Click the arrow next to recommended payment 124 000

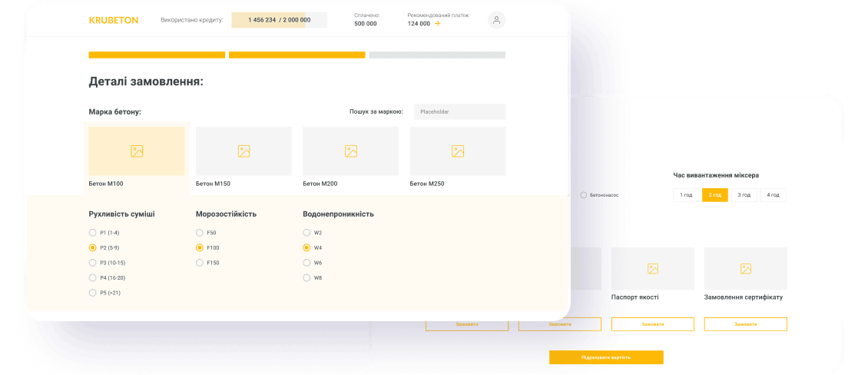click(438, 24)
